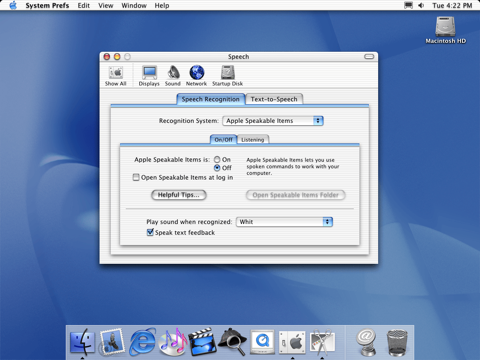Click the menu bar clock Tue 4:22 PM

pos(452,5)
